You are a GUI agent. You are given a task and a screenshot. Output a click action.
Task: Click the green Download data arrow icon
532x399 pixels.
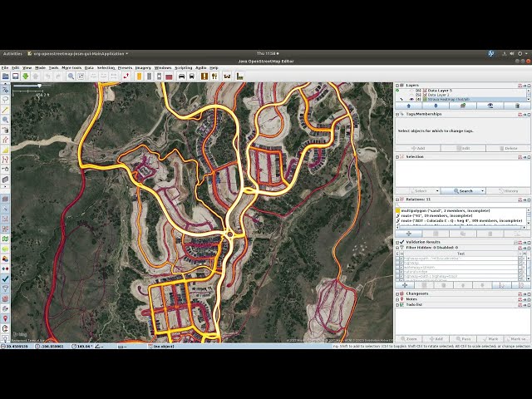[x=26, y=76]
